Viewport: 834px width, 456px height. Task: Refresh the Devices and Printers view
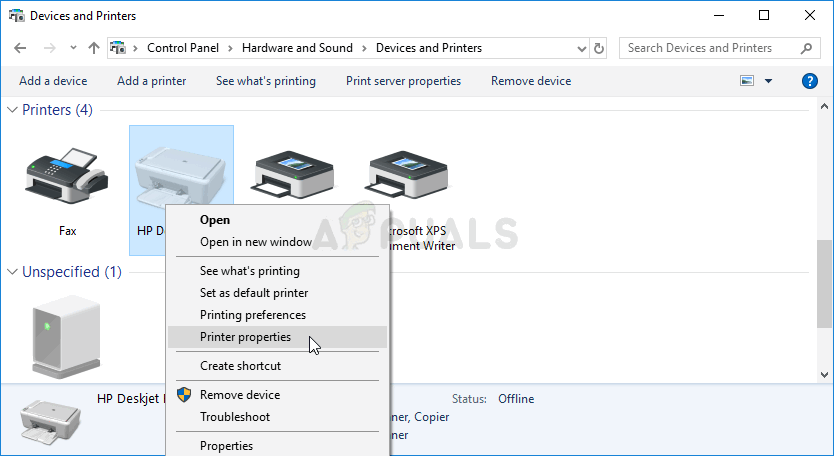tap(599, 48)
